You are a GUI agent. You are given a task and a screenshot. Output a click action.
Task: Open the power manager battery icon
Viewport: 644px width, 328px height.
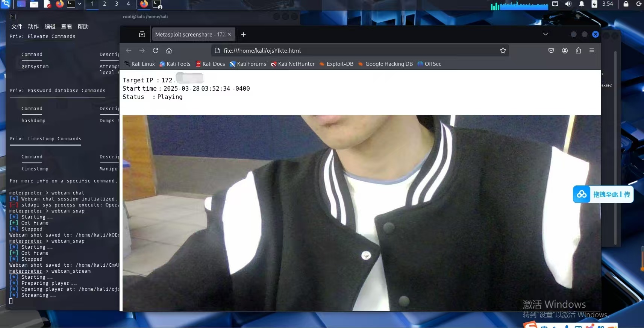[x=594, y=4]
